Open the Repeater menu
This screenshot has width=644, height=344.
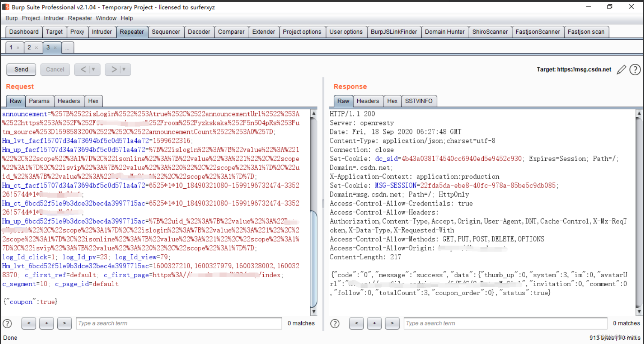(x=80, y=18)
